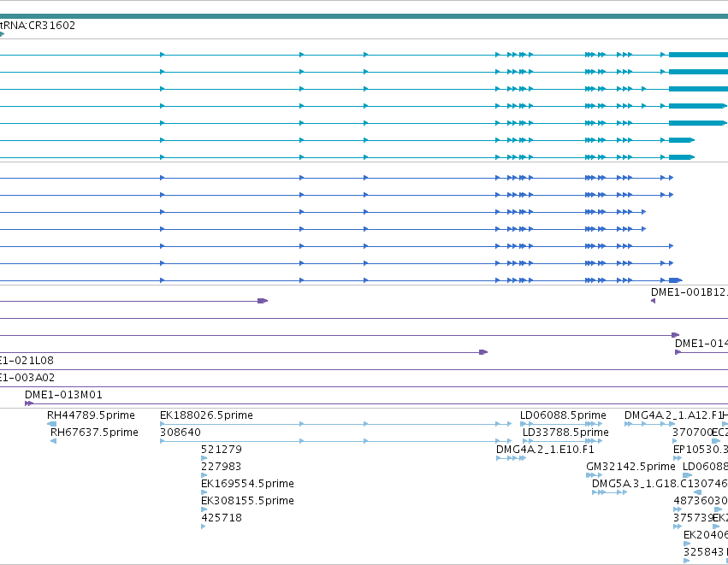728x565 pixels.
Task: Click the purple arrowhead ending the topmost purple line
Action: (x=263, y=301)
